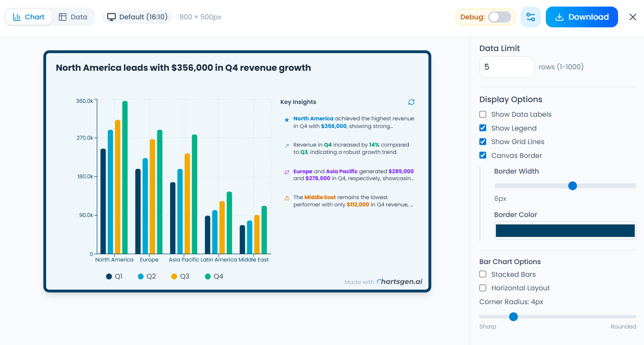Enable the Debug toggle switch

[x=499, y=17]
